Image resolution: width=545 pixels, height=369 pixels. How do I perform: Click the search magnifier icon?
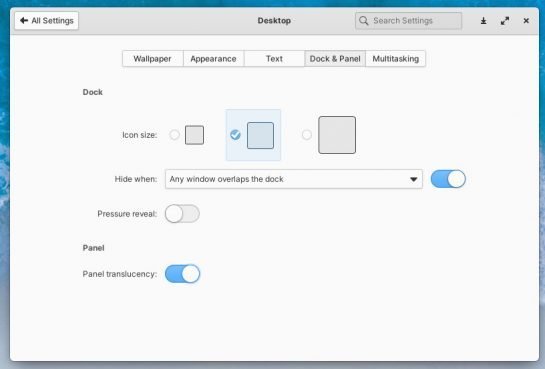[x=364, y=21]
